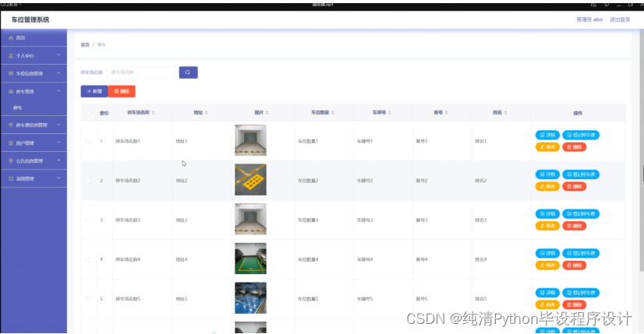Click 退出登录 logout link
This screenshot has width=644, height=334.
(x=620, y=19)
